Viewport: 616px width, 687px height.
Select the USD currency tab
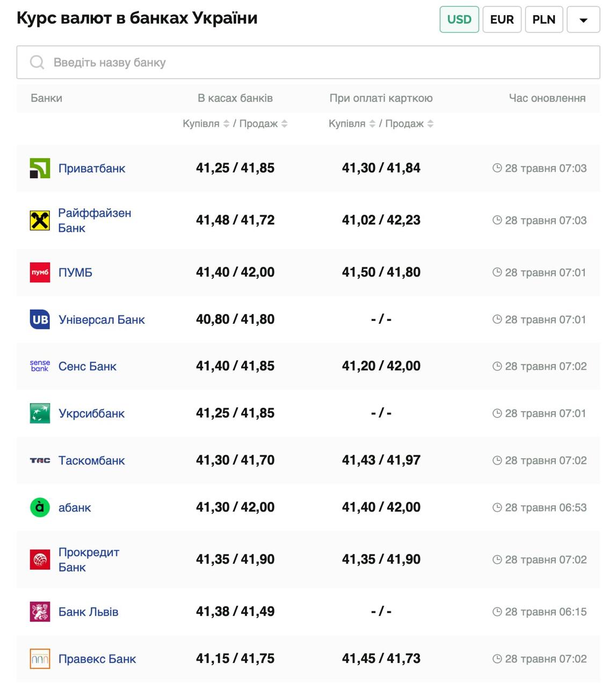click(459, 20)
